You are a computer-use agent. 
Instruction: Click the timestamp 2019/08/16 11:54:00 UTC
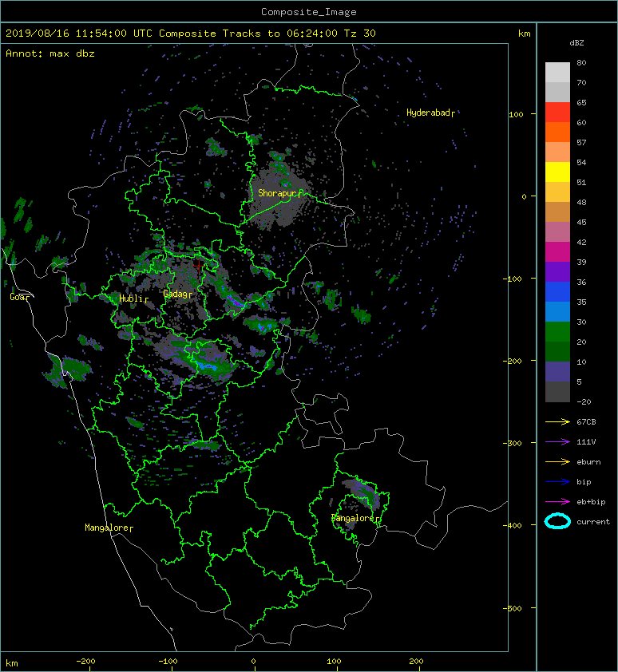[x=79, y=34]
